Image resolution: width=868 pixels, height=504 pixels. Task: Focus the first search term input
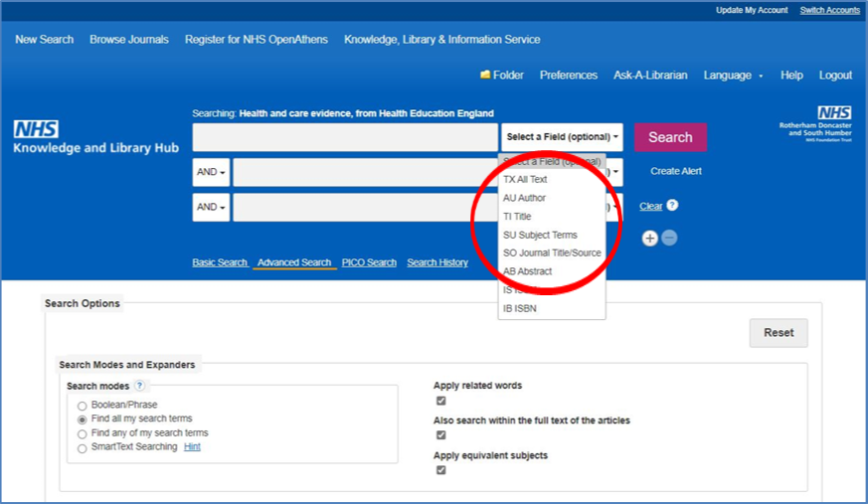click(x=345, y=137)
